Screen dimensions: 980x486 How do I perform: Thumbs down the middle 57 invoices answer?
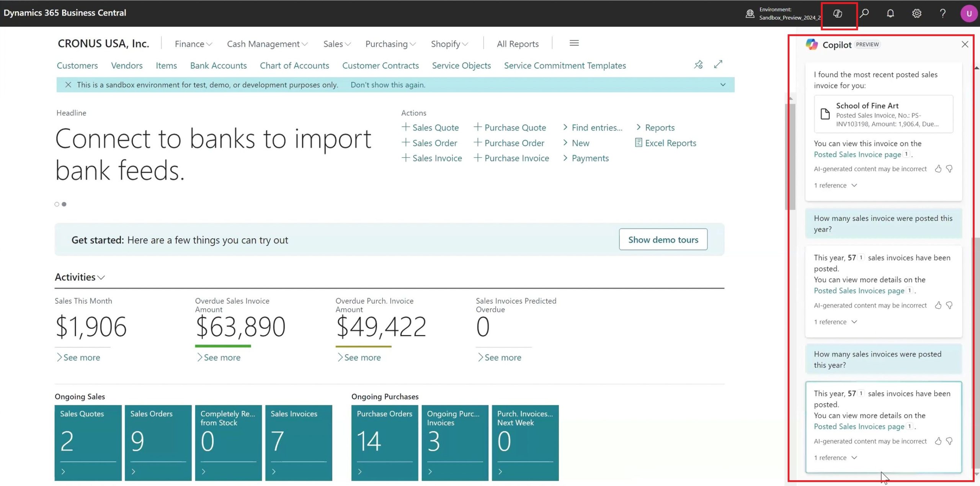pos(949,305)
